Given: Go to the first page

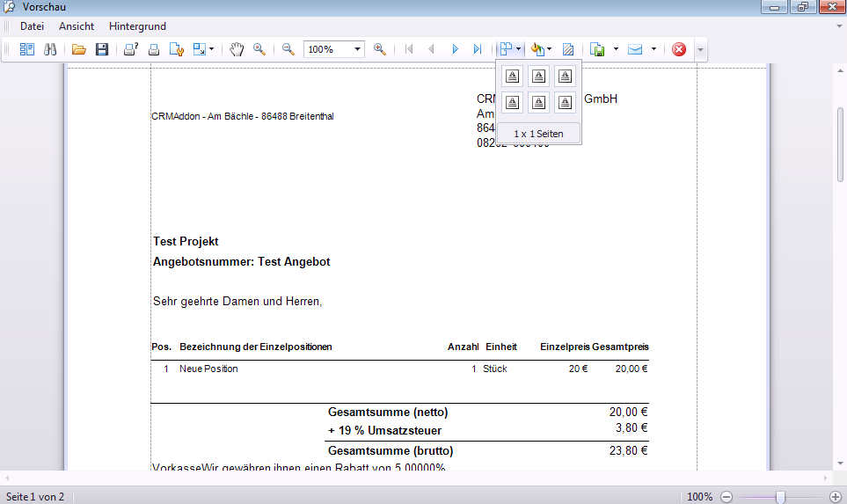Looking at the screenshot, I should tap(409, 49).
